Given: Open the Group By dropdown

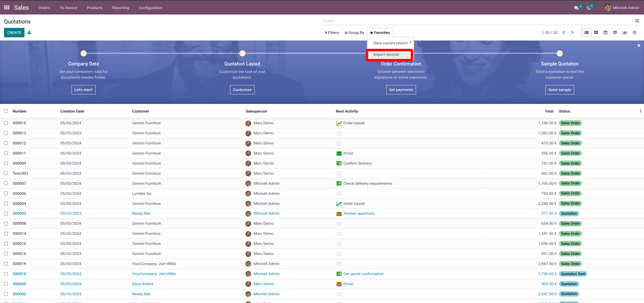Looking at the screenshot, I should [354, 33].
